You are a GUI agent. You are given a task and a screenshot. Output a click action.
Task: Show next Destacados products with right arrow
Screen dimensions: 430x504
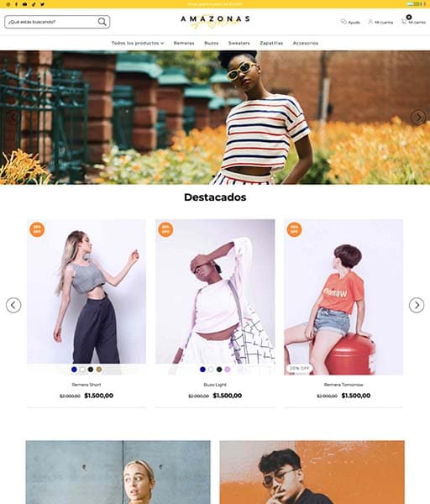pos(417,305)
